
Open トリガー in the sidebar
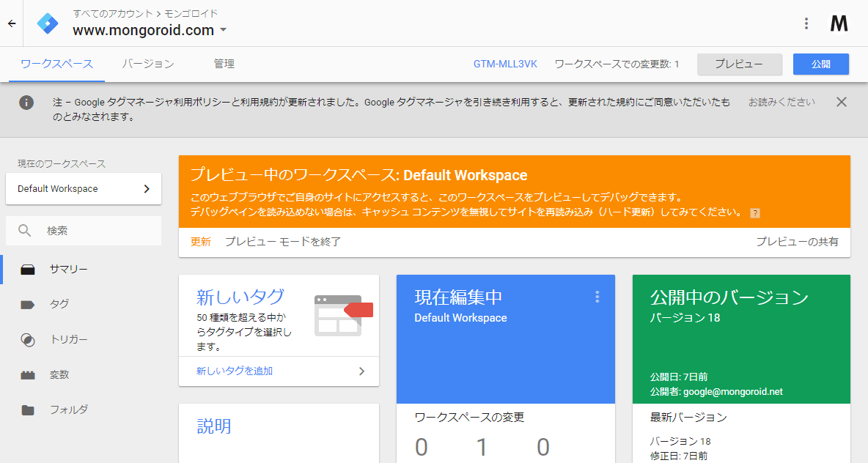click(69, 340)
